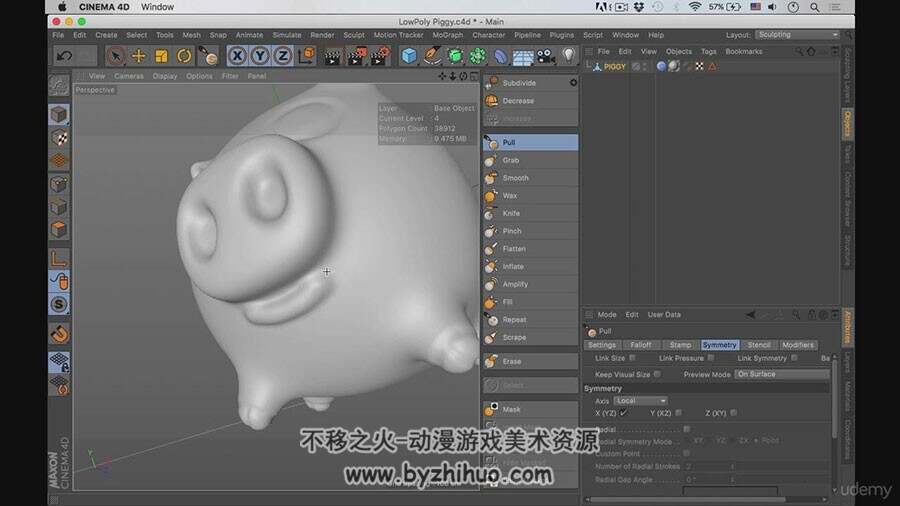Select the Rotate tool
Screen dimensions: 900x506
(x=184, y=56)
